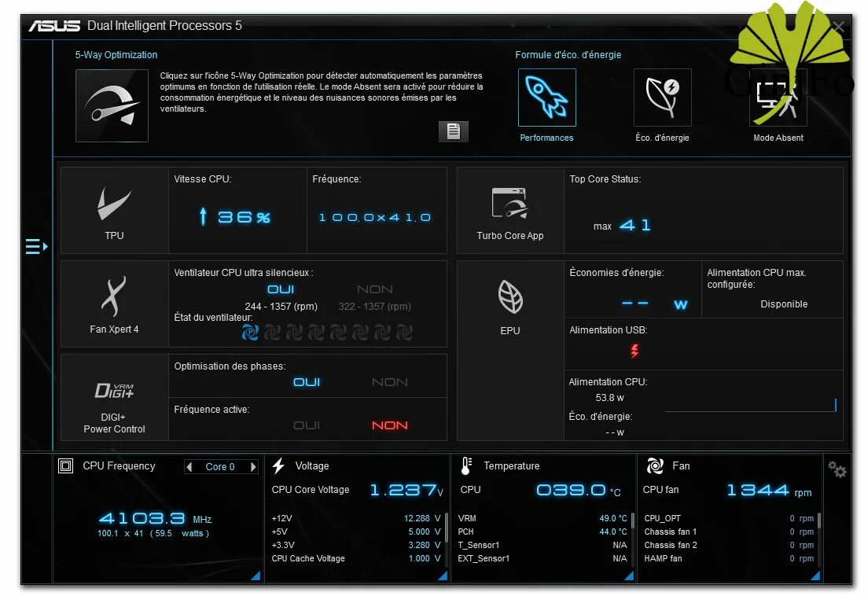This screenshot has width=868, height=596.
Task: Set Fréquence active to NON
Action: point(390,425)
